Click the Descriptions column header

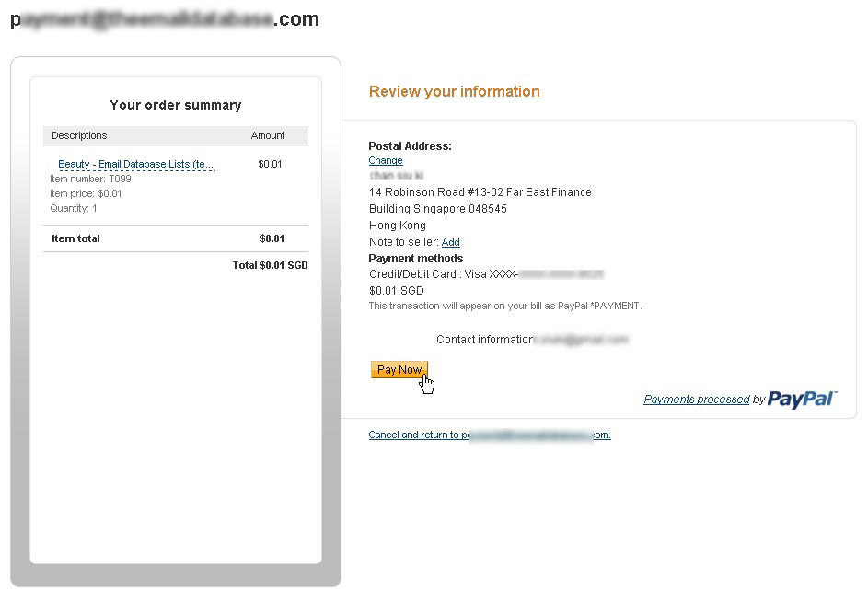pos(79,135)
